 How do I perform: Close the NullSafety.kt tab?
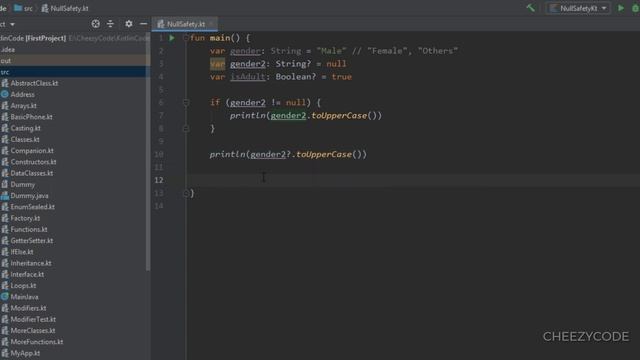[211, 24]
